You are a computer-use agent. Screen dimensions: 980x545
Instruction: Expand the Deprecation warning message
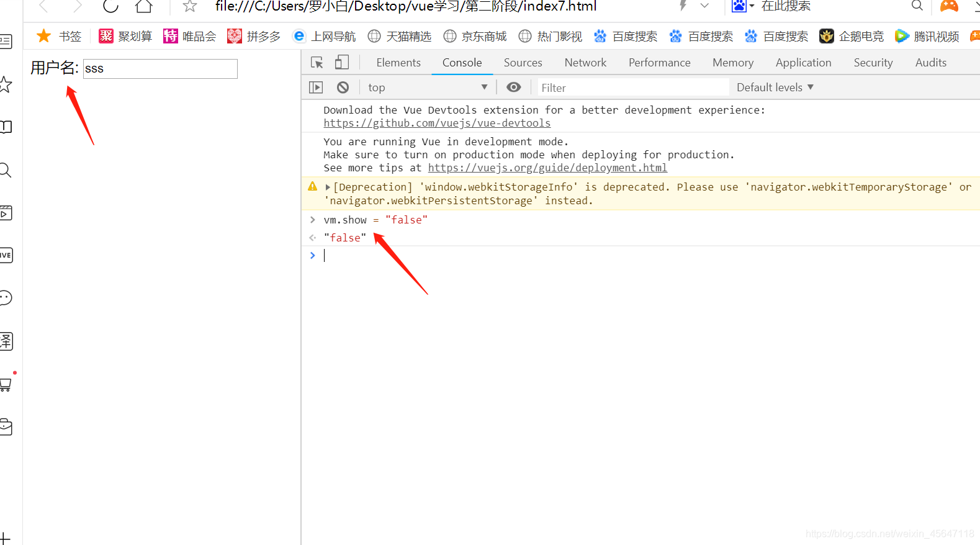pos(328,187)
